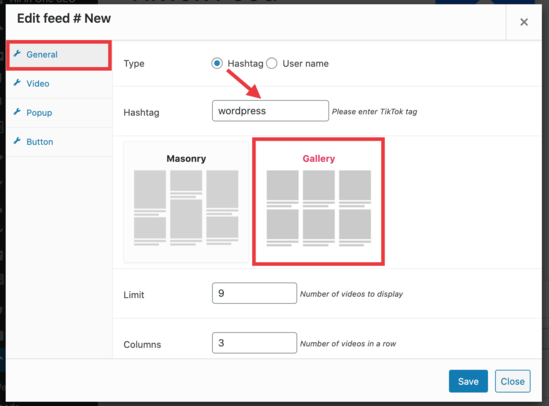Select the User name radio option
Viewport: 549px width, 406px height.
(x=272, y=63)
